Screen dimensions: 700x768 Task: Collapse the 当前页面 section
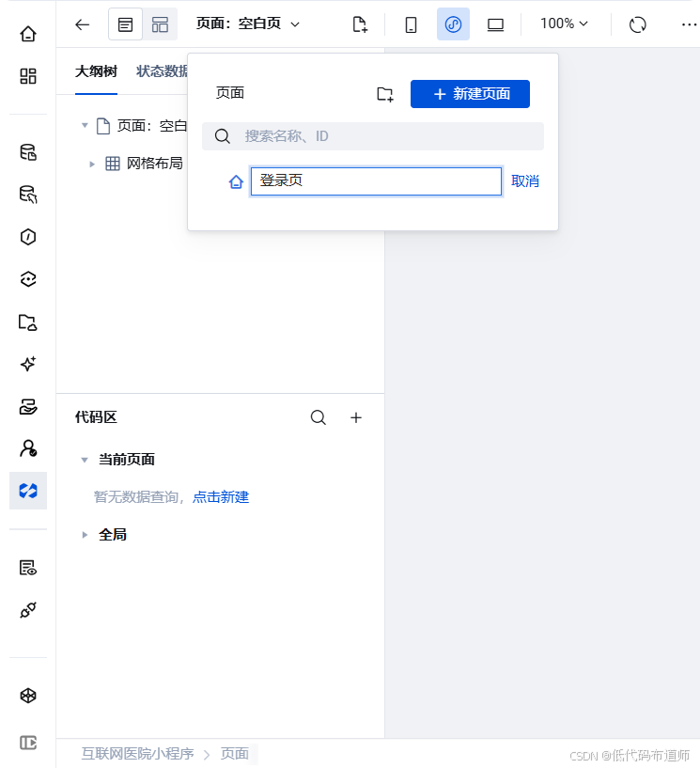(x=85, y=460)
